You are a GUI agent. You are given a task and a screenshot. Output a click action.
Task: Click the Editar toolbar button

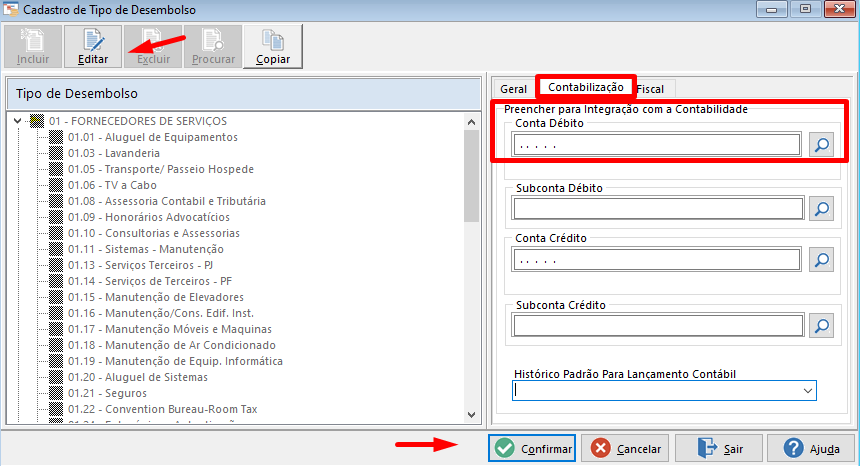click(93, 47)
